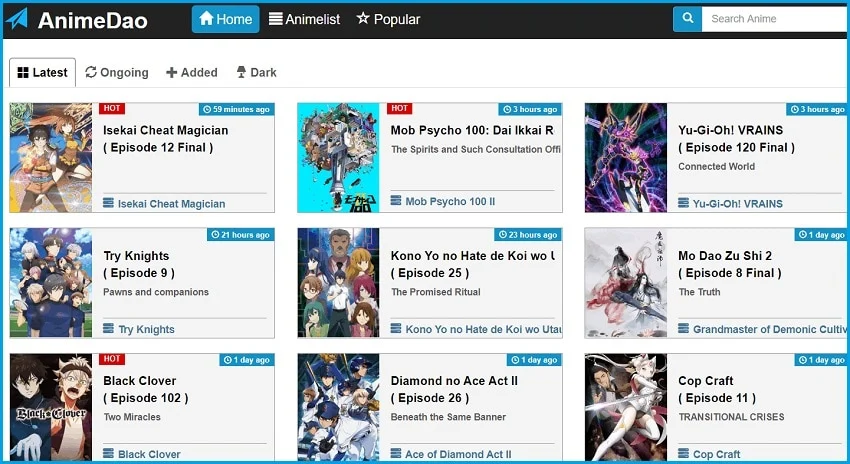Click list icon beside Ace of Diamond Act II
Viewport: 850px width, 464px height.
click(396, 454)
